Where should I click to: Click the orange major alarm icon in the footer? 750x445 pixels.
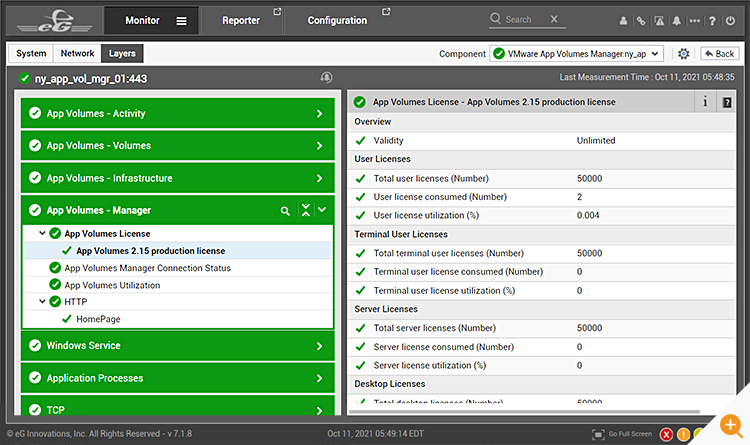coord(684,434)
